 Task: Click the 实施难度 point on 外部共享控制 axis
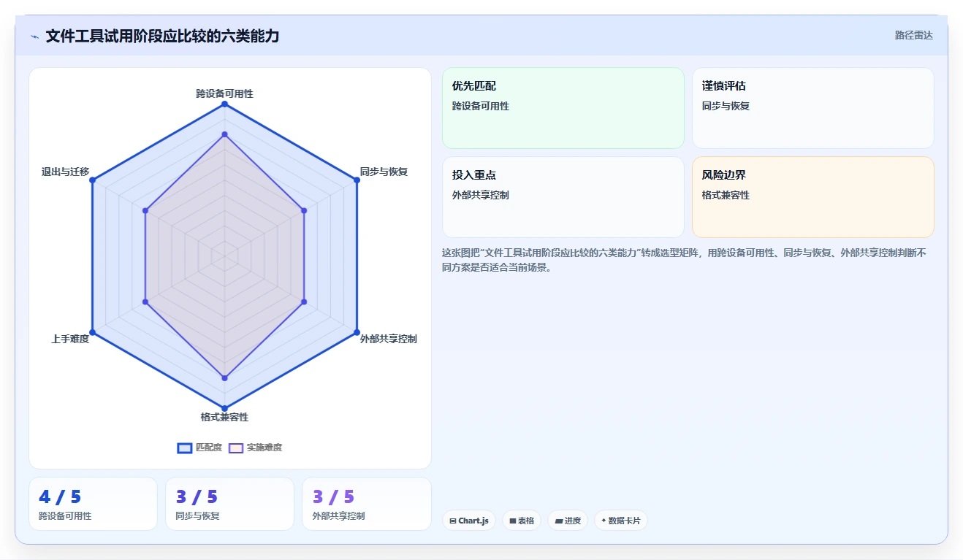click(x=304, y=302)
